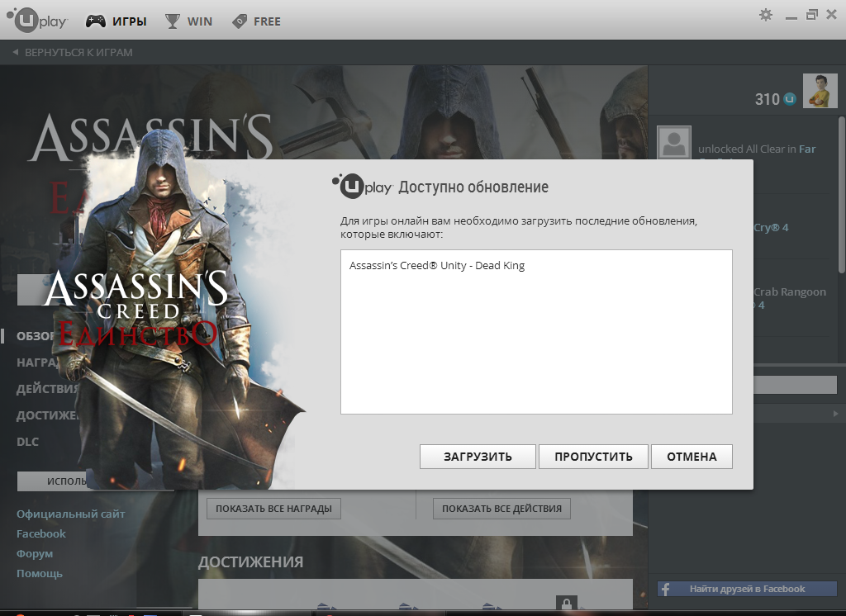
Task: Open the Официальный сайт link
Action: coord(71,514)
